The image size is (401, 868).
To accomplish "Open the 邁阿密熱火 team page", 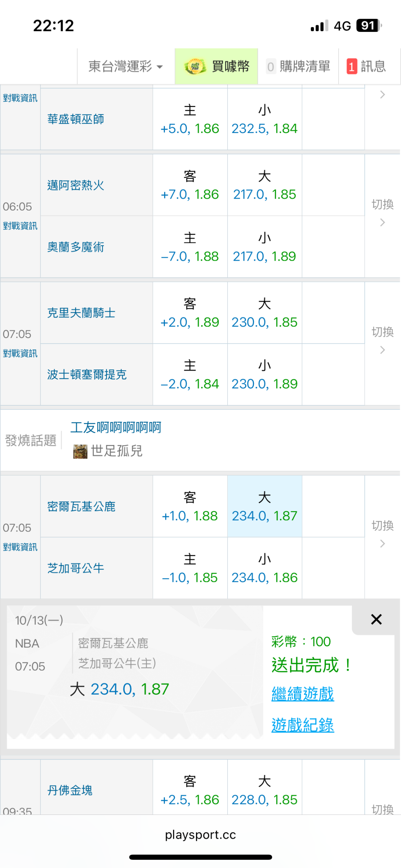I will click(76, 185).
